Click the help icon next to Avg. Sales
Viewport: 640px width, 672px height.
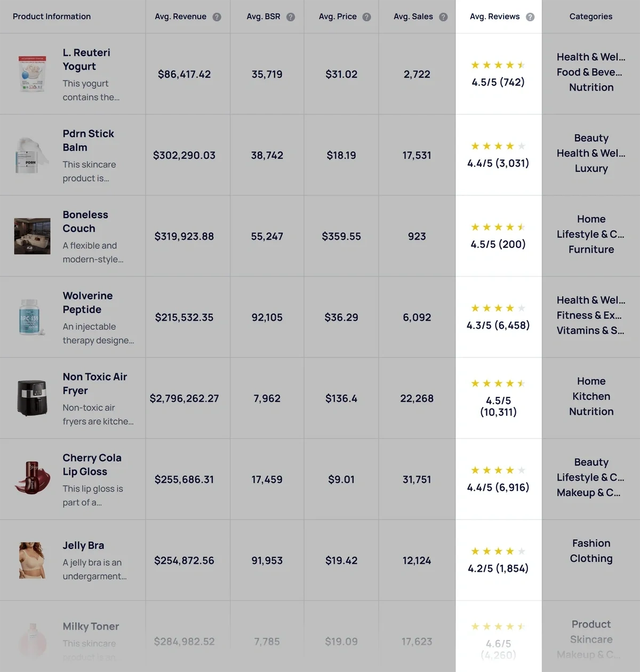[443, 17]
